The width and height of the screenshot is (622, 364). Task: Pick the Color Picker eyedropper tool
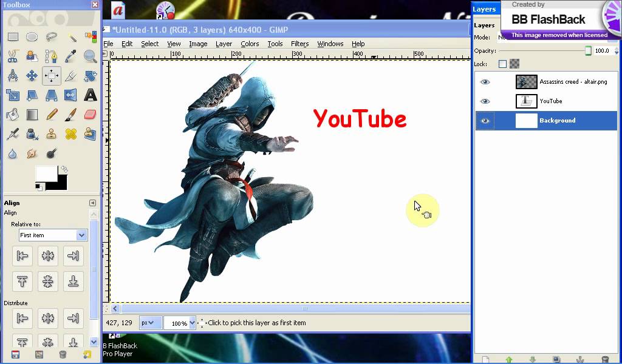coord(71,56)
